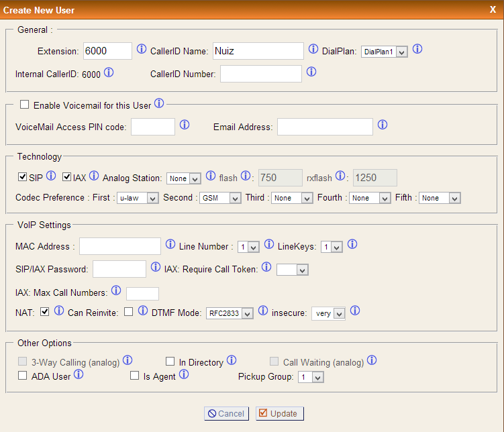Open the DialPlan dropdown
The height and width of the screenshot is (432, 504).
[385, 52]
